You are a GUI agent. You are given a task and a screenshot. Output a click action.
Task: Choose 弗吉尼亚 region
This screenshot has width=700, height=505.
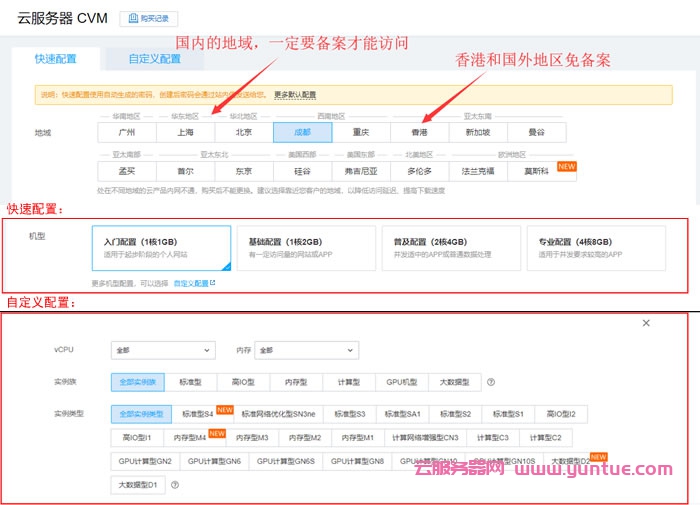point(361,171)
